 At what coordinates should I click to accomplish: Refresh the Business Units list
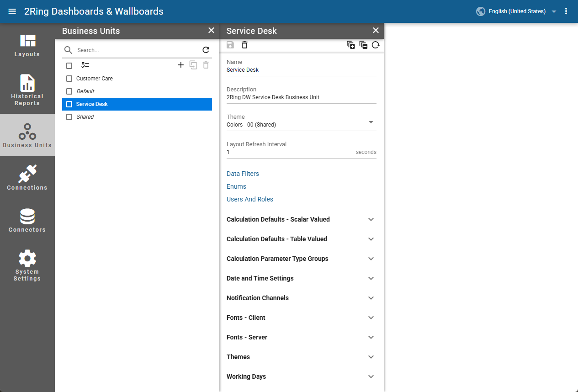206,50
